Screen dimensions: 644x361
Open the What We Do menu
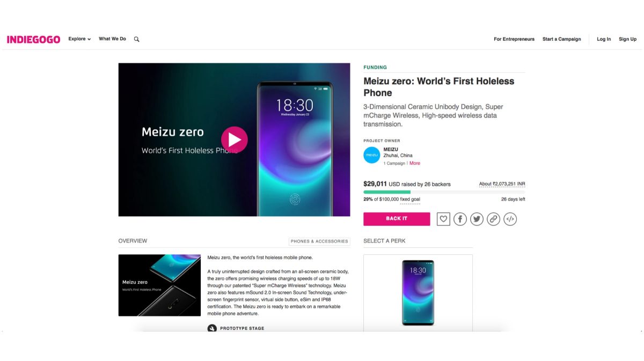(x=112, y=39)
